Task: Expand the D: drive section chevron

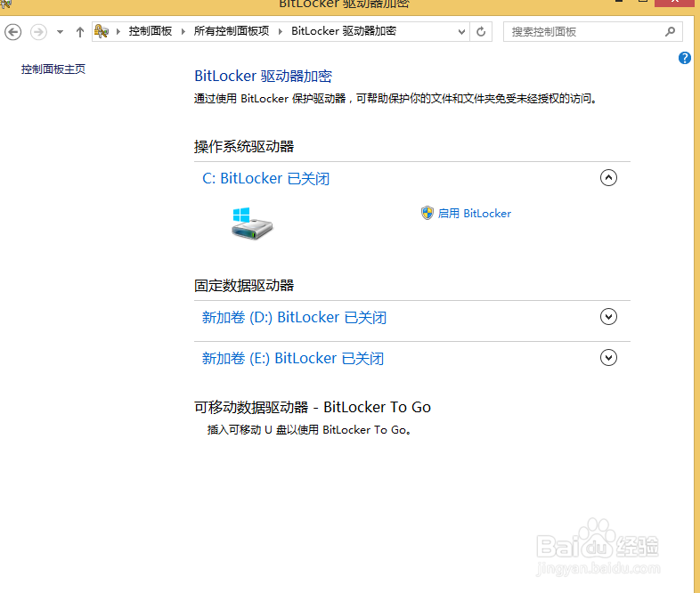Action: (x=608, y=316)
